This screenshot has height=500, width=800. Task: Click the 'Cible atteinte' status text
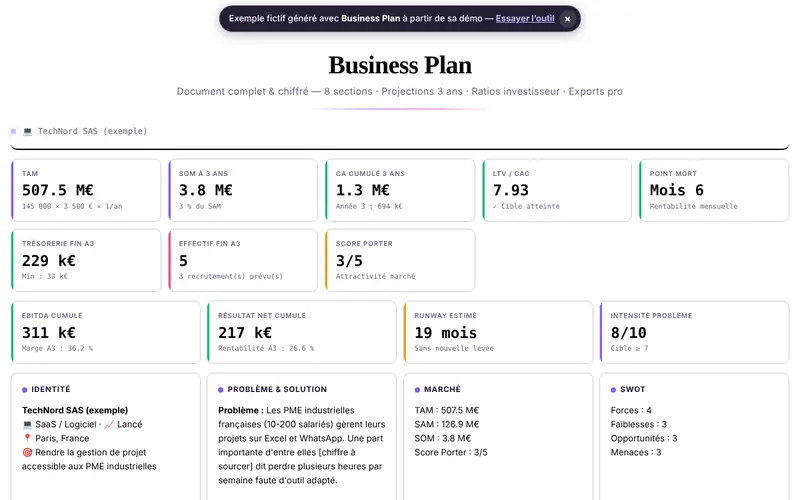[526, 206]
